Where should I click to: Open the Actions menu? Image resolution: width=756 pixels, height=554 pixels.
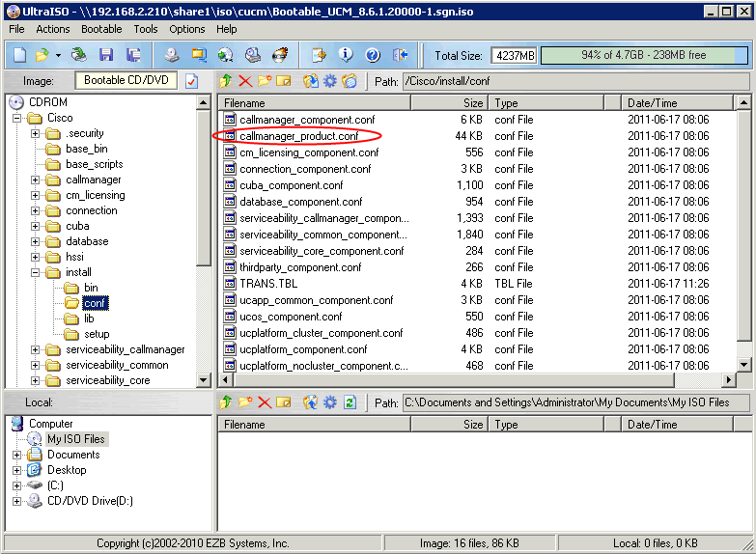tap(52, 29)
